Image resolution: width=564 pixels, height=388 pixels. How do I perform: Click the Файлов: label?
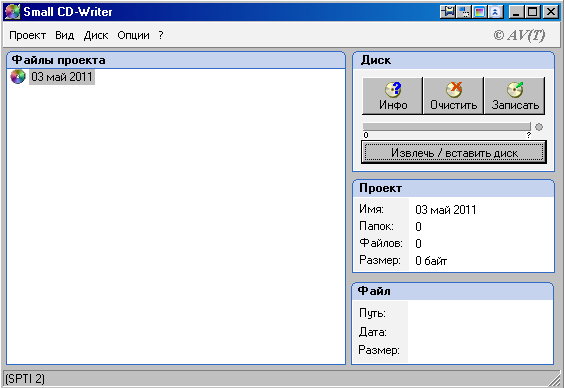[381, 243]
